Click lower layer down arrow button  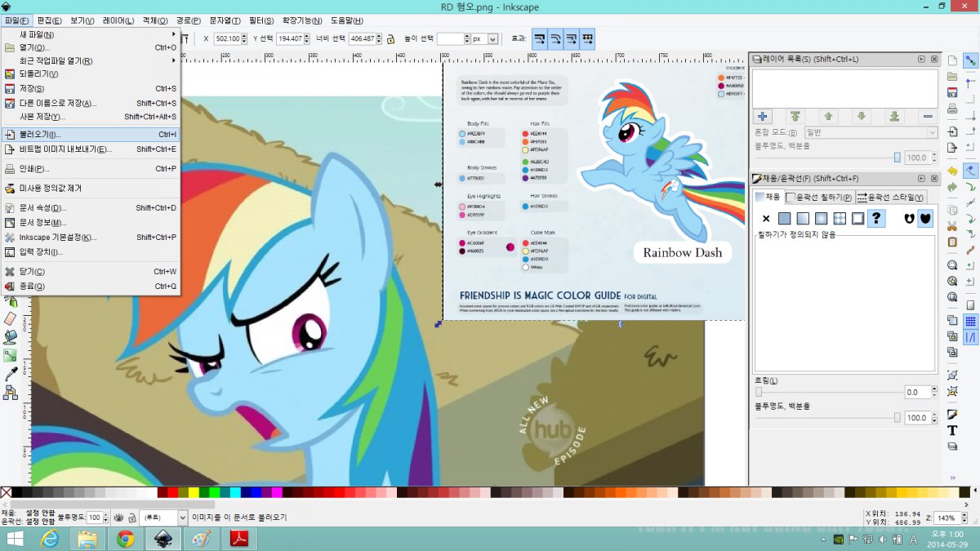(x=861, y=117)
